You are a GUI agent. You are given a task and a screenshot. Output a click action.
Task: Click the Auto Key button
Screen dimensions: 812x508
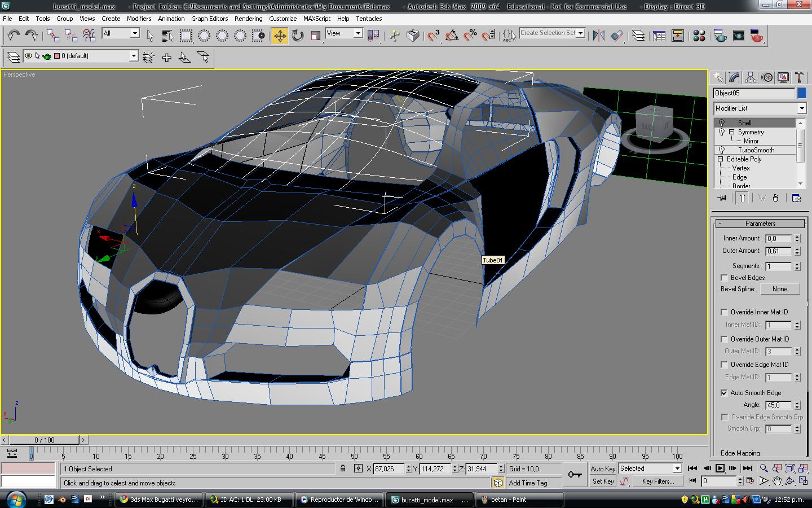[602, 468]
